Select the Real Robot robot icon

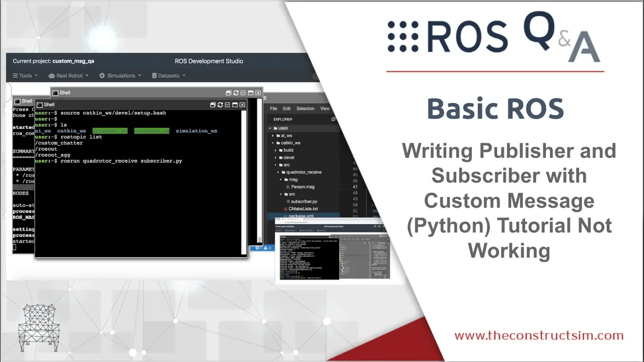tap(53, 75)
